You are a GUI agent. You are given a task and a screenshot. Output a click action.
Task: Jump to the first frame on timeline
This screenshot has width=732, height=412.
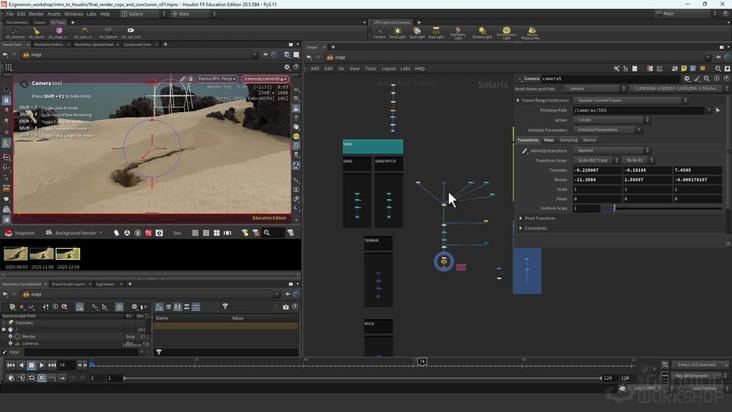coord(9,365)
